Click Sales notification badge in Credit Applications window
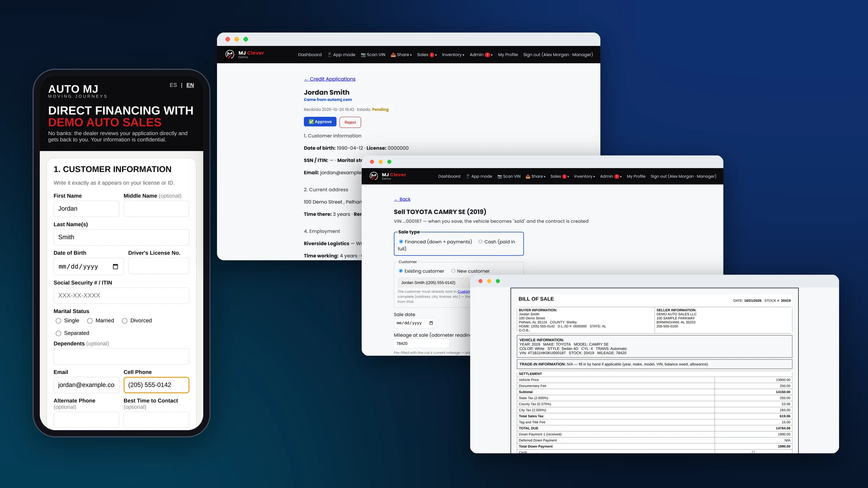 (432, 55)
